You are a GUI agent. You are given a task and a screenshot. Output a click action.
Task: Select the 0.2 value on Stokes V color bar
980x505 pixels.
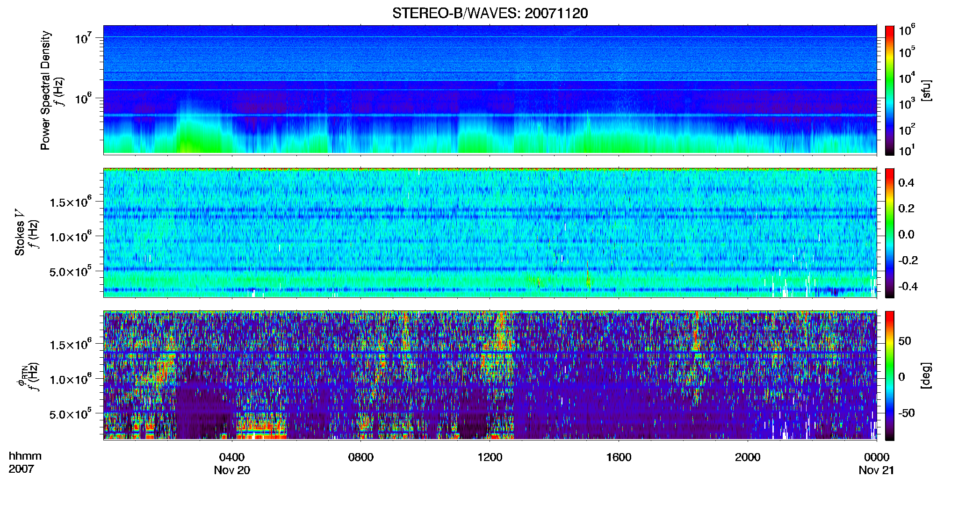[x=906, y=209]
